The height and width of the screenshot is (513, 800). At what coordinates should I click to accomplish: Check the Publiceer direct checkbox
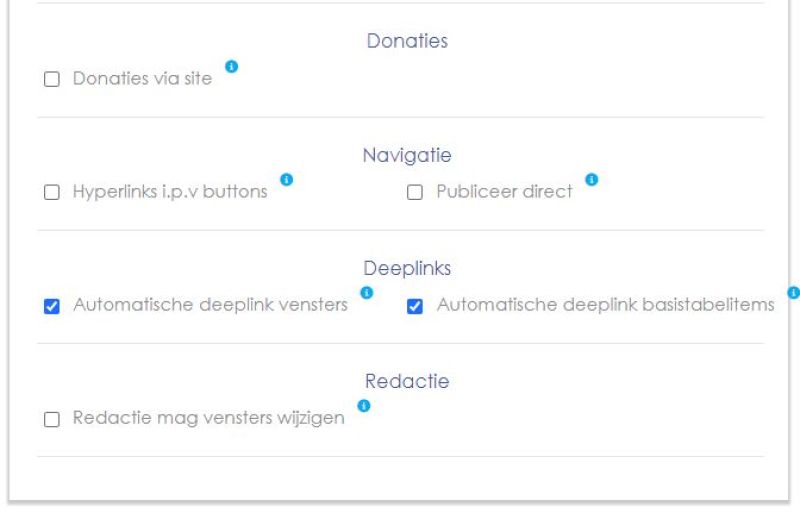pyautogui.click(x=415, y=192)
